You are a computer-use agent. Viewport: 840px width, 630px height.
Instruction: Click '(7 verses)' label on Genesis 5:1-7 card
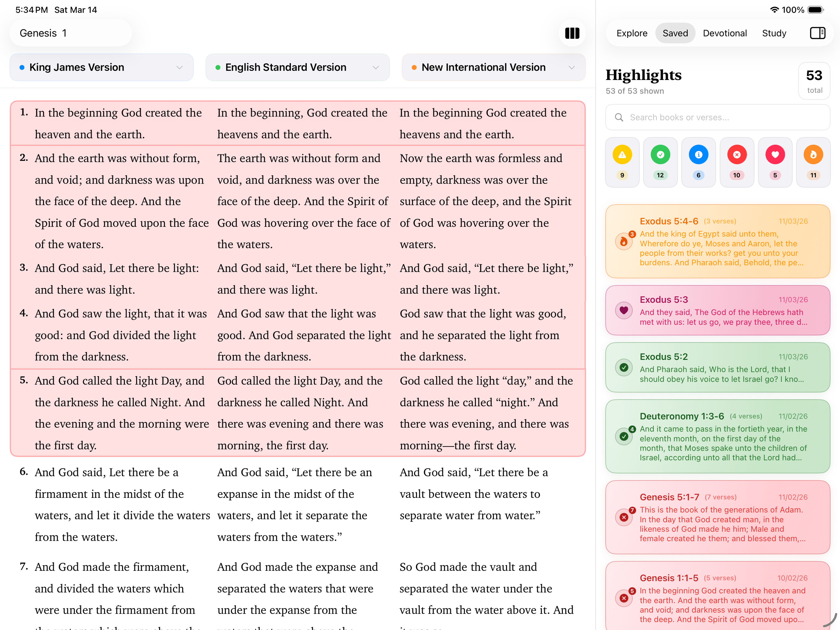pyautogui.click(x=720, y=497)
